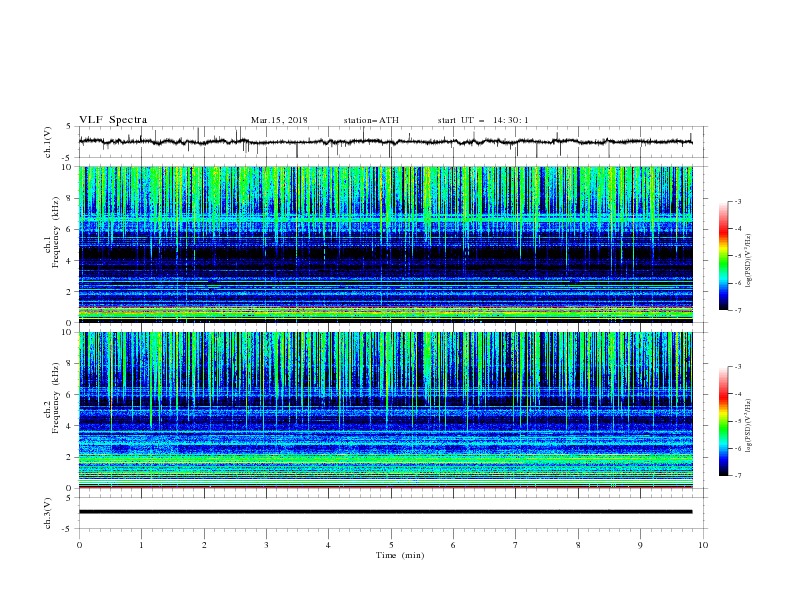
Task: Click the "-3" tick of the upper colorbar
Action: (737, 201)
